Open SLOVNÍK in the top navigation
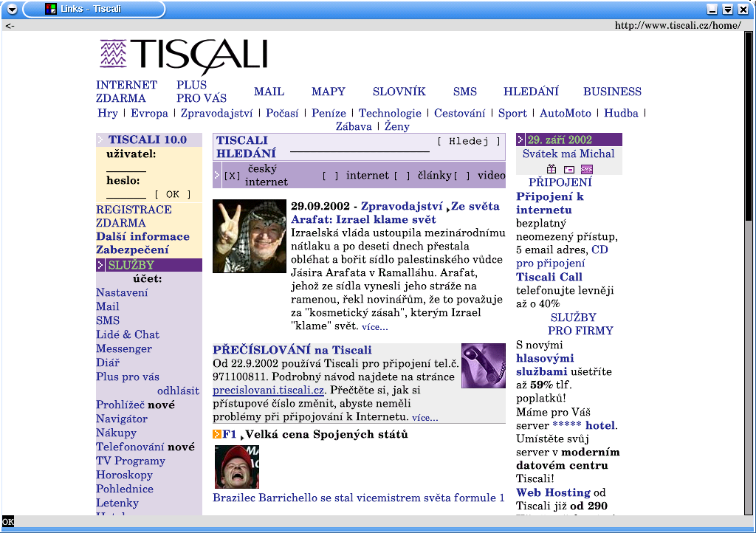Image resolution: width=756 pixels, height=533 pixels. pyautogui.click(x=399, y=92)
